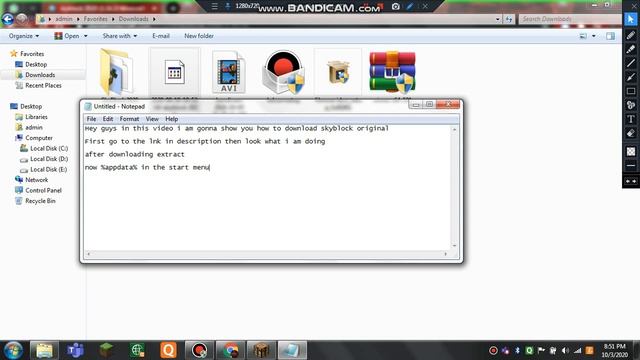Open the address bar history dropdown
The height and width of the screenshot is (360, 640).
[497, 19]
